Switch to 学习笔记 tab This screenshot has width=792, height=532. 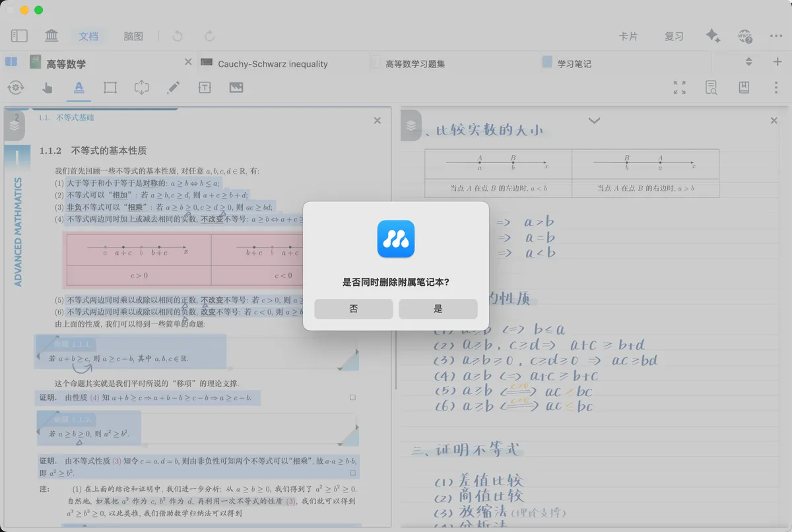(x=574, y=64)
